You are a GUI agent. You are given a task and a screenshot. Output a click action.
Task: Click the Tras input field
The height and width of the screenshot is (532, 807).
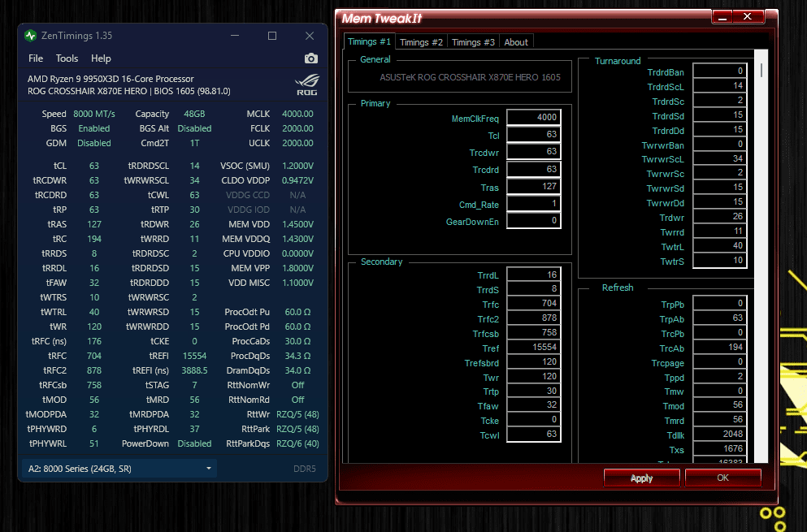[x=534, y=186]
